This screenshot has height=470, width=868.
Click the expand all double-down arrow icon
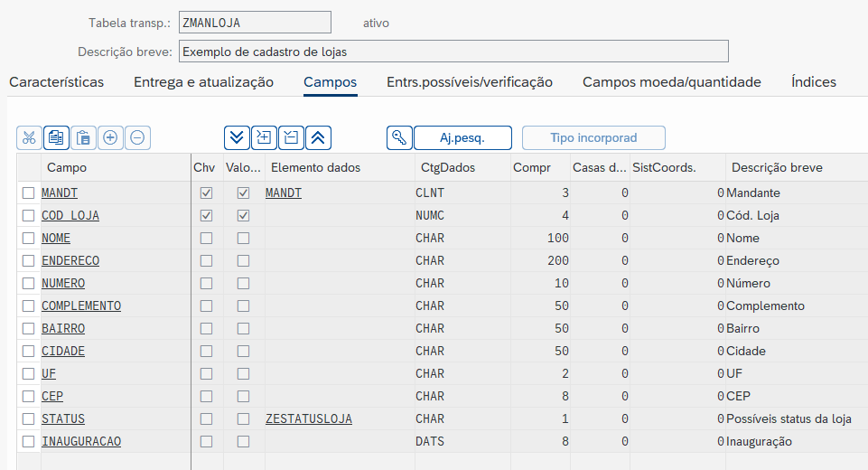click(237, 137)
